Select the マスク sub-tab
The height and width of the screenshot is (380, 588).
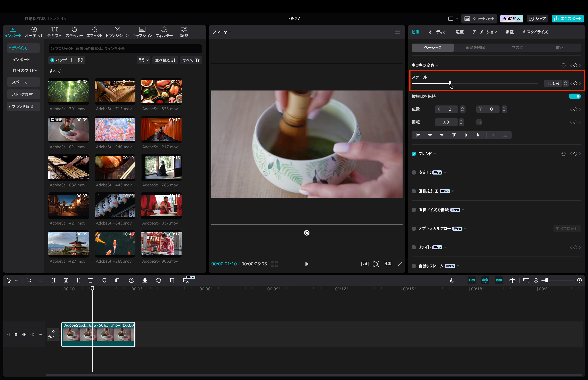pyautogui.click(x=517, y=48)
